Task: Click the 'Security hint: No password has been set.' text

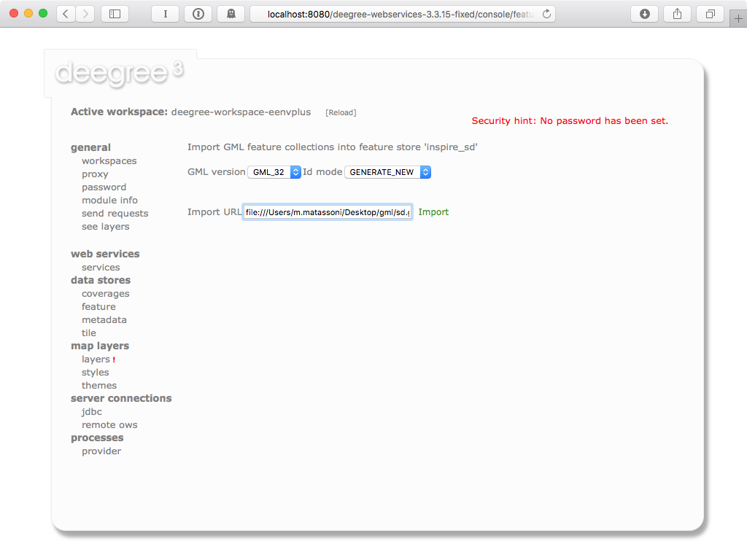Action: 570,121
